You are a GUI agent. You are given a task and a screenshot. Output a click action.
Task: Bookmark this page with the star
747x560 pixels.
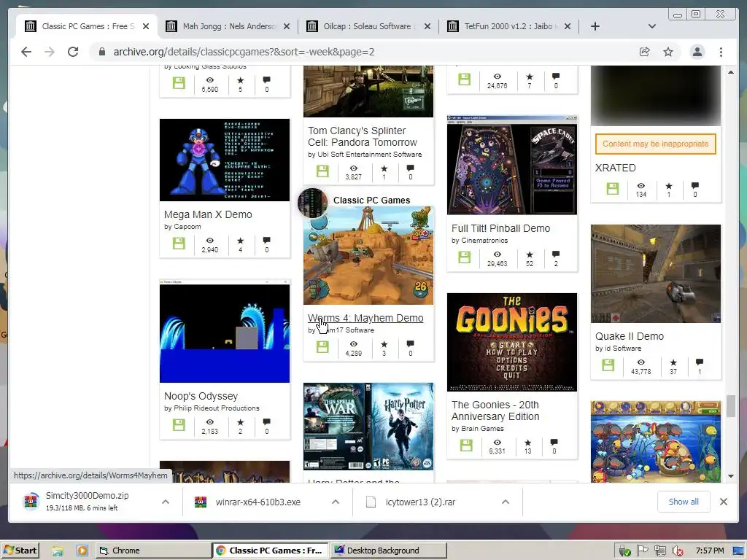[x=668, y=52]
